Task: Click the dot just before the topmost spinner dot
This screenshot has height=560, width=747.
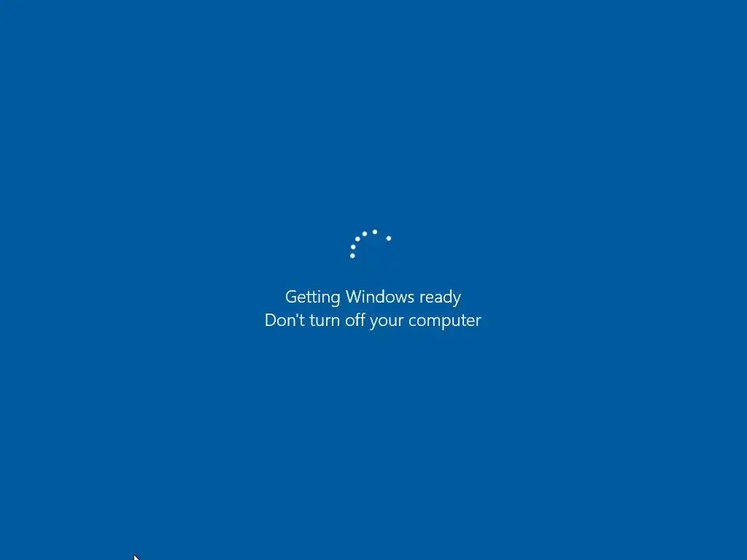Action: click(x=365, y=234)
